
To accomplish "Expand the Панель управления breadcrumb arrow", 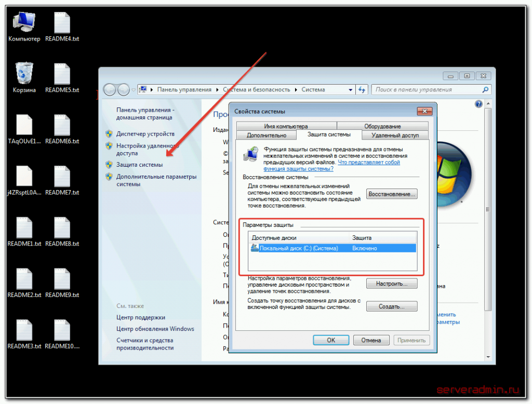I will (x=217, y=90).
